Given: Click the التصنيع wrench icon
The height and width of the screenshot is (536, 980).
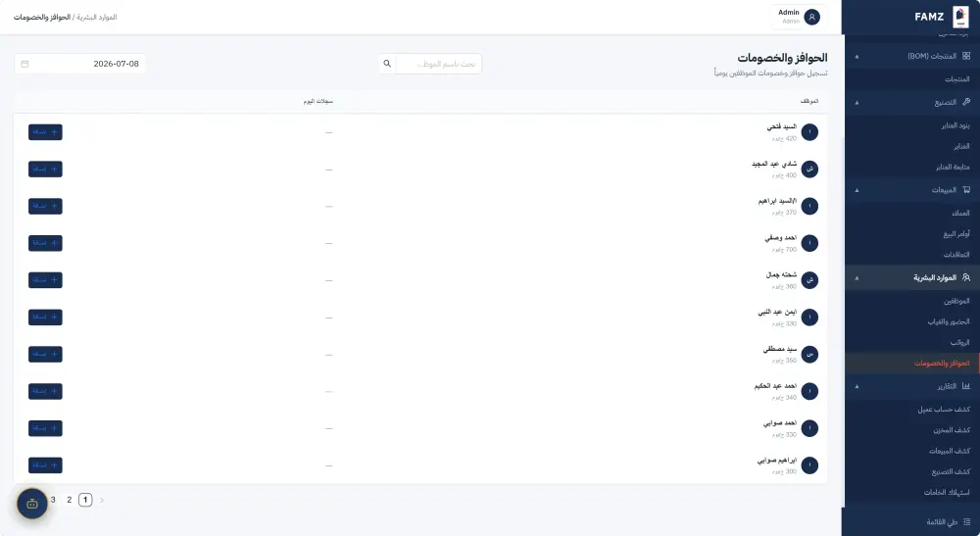Looking at the screenshot, I should tap(966, 102).
